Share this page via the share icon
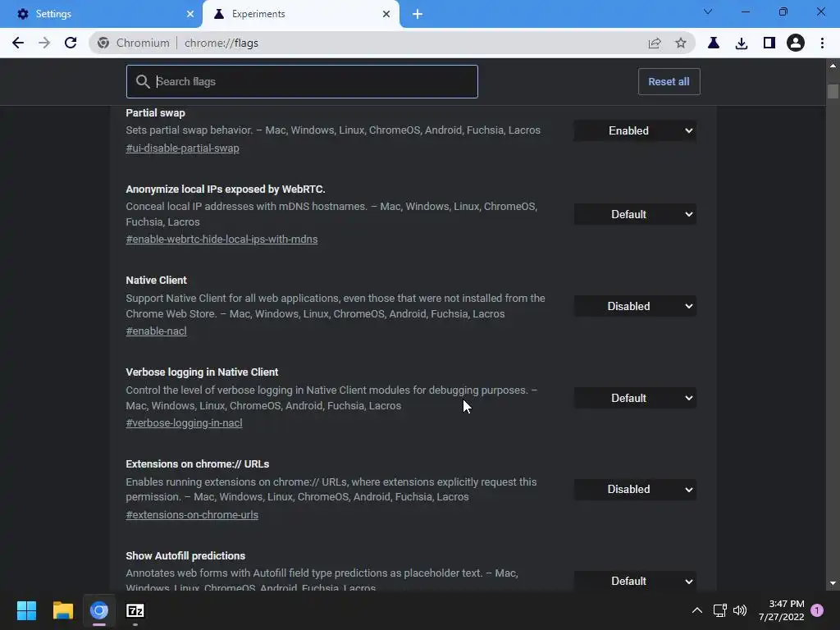Viewport: 840px width, 630px height. point(654,43)
